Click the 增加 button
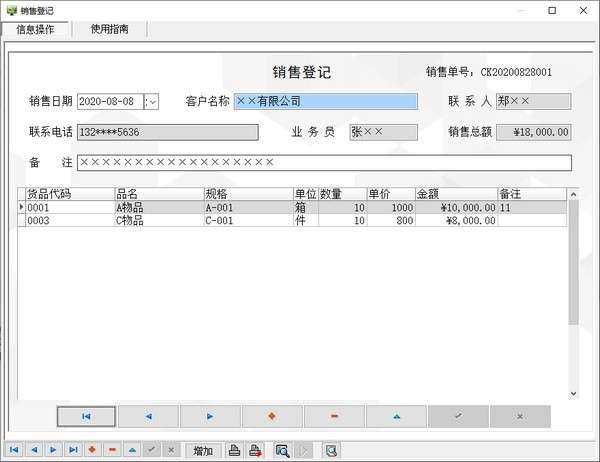600x462 pixels. (203, 451)
